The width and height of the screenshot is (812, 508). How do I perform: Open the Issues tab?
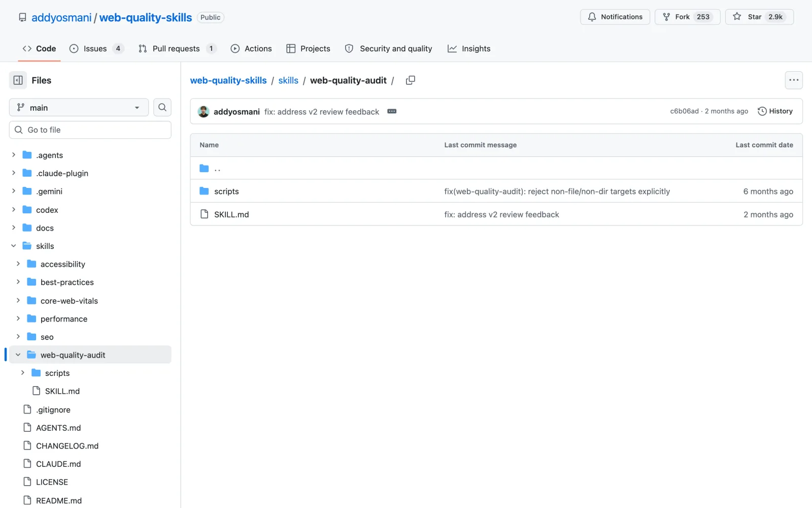pyautogui.click(x=96, y=49)
